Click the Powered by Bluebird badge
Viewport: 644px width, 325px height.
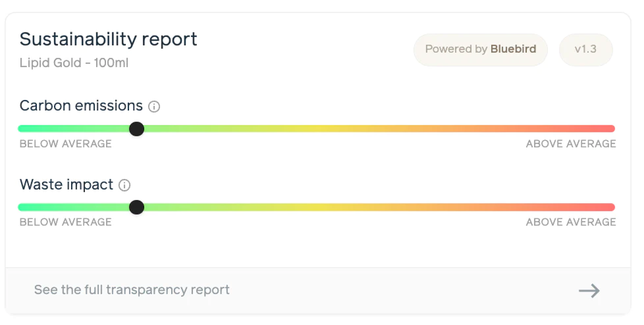tap(480, 49)
